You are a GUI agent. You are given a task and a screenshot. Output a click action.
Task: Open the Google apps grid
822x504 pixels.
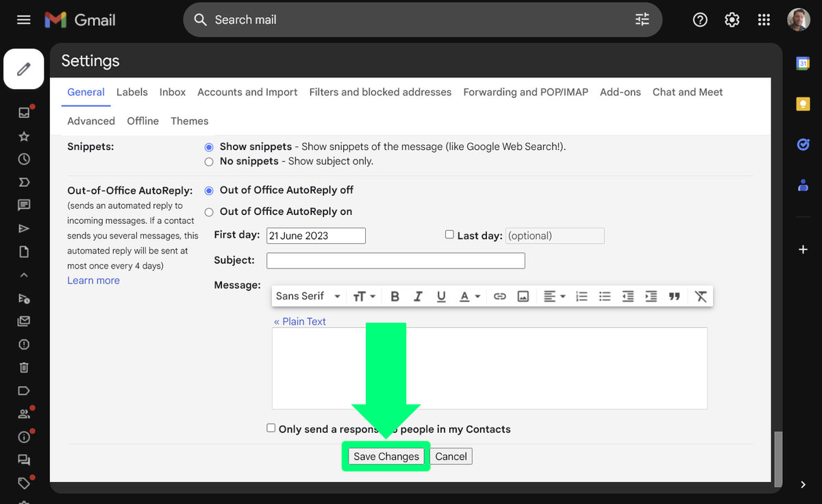(764, 19)
